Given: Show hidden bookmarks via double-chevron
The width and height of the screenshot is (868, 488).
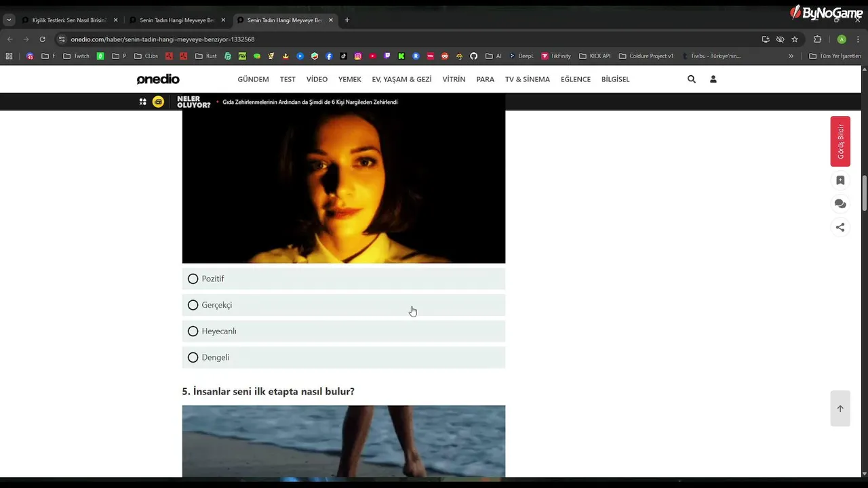Looking at the screenshot, I should (x=791, y=56).
